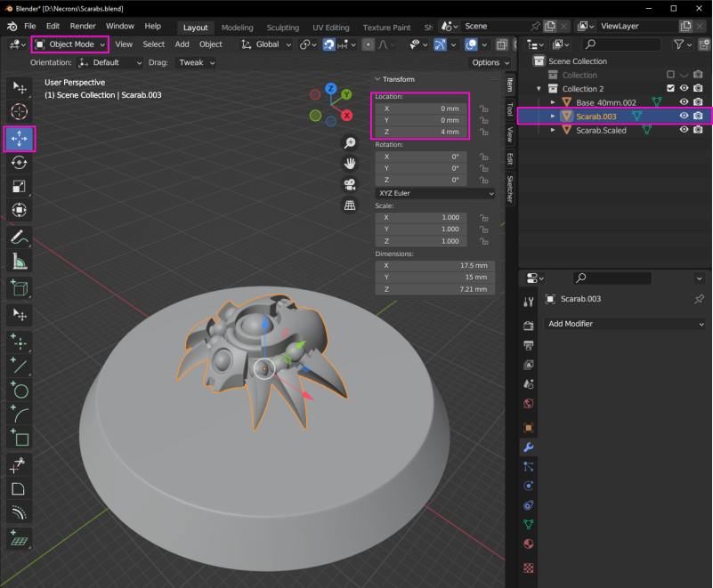713x588 pixels.
Task: Switch to the Sculpting workspace tab
Action: point(282,28)
